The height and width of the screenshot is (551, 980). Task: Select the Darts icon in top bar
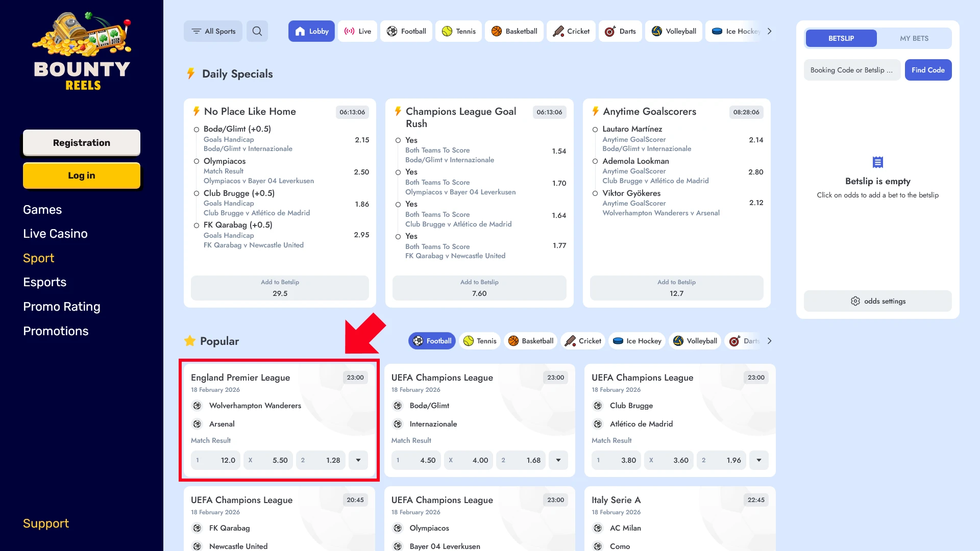[x=610, y=31]
